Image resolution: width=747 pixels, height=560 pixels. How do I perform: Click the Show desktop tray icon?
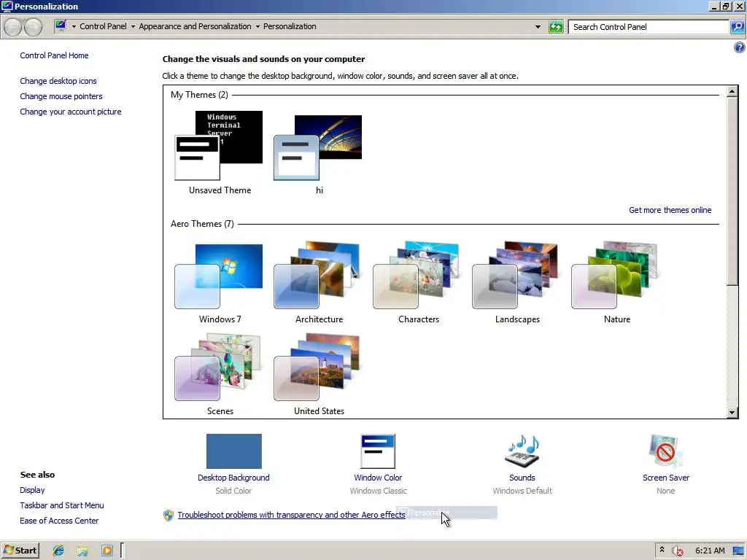tap(738, 551)
